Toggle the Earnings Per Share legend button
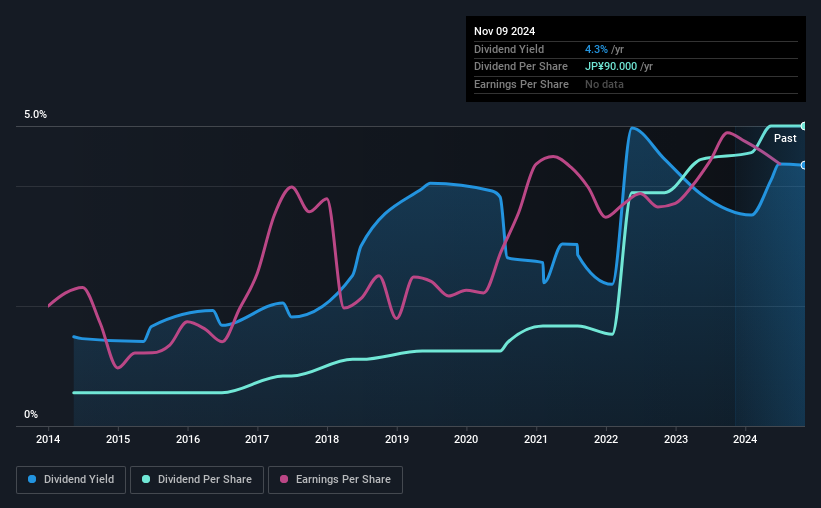Viewport: 821px width, 508px height. 335,480
